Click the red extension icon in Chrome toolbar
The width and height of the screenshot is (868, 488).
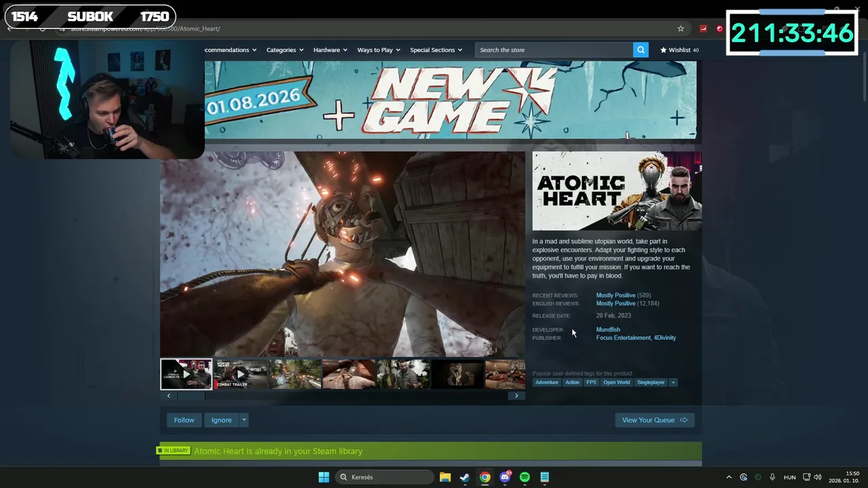click(703, 28)
